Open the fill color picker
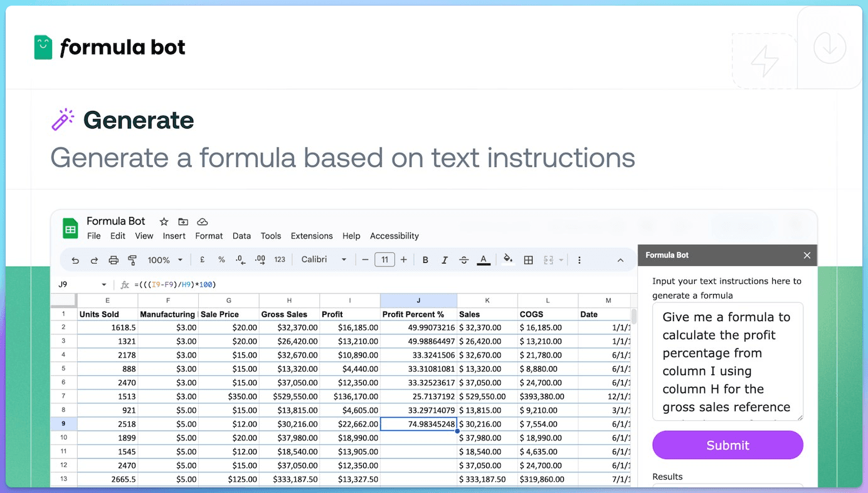 click(x=508, y=259)
